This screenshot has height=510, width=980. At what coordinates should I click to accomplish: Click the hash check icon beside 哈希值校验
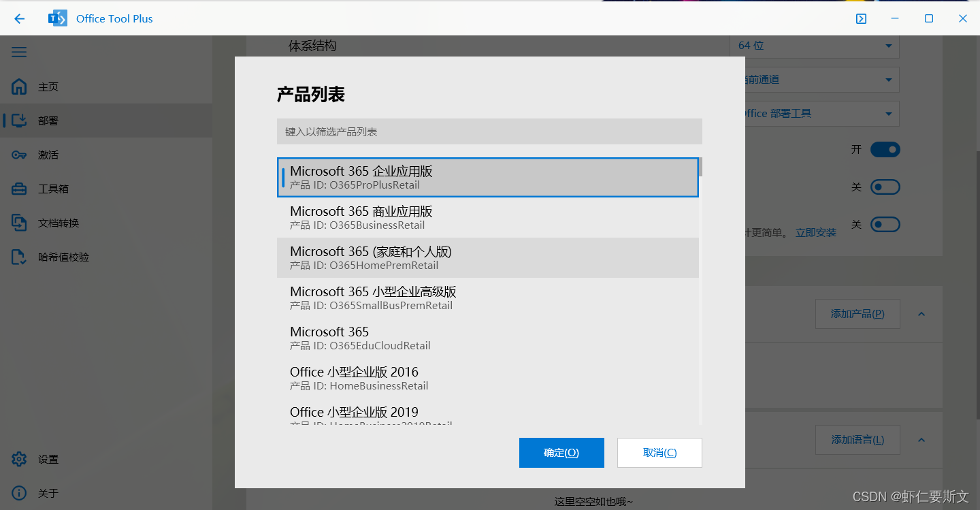19,257
